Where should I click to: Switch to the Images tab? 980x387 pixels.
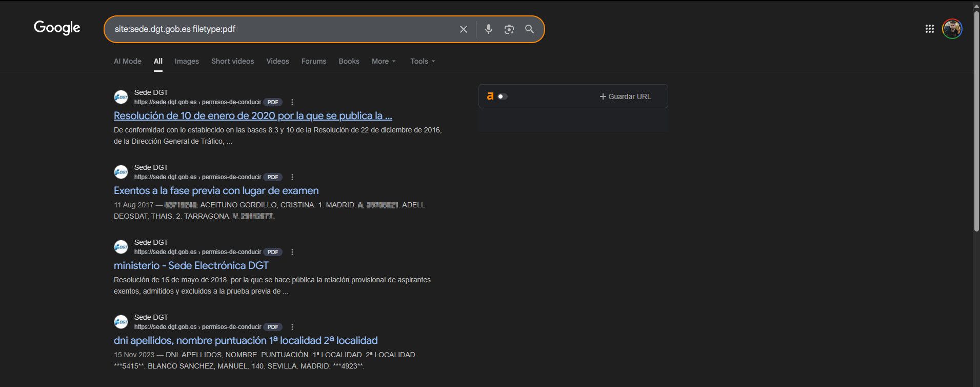187,61
